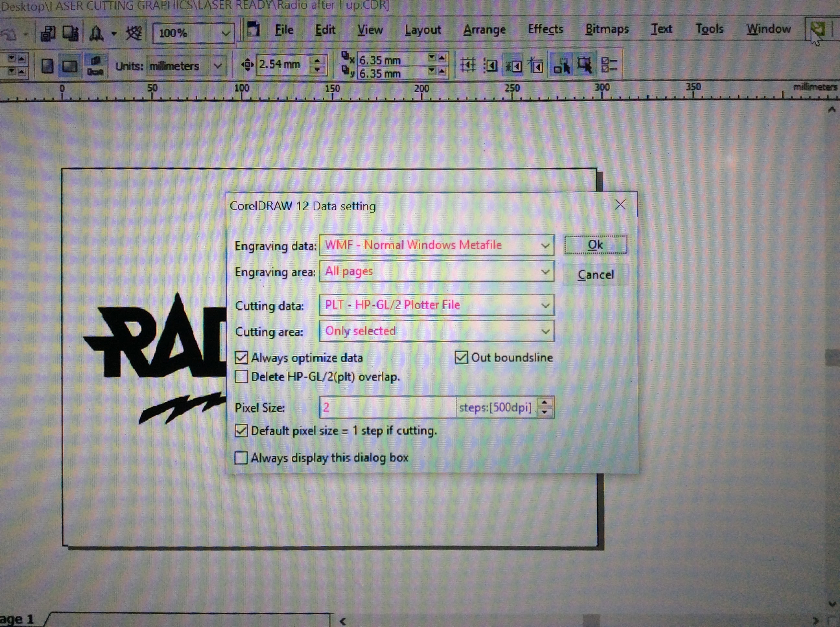Toggle Default pixel size = 1 step checkbox

[241, 431]
